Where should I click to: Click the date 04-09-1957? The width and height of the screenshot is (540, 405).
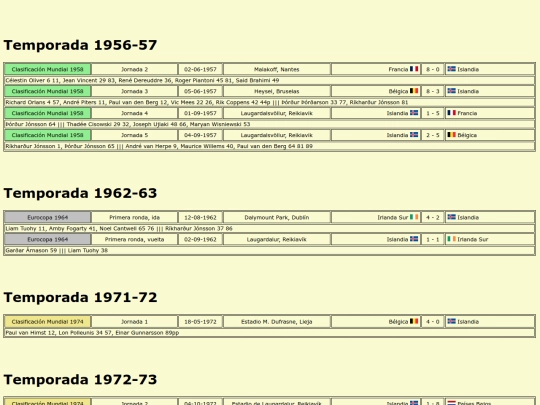point(200,135)
